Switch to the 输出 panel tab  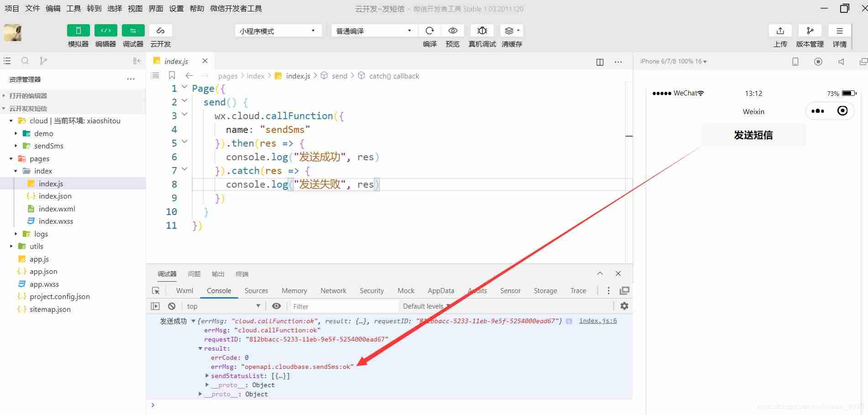tap(218, 274)
